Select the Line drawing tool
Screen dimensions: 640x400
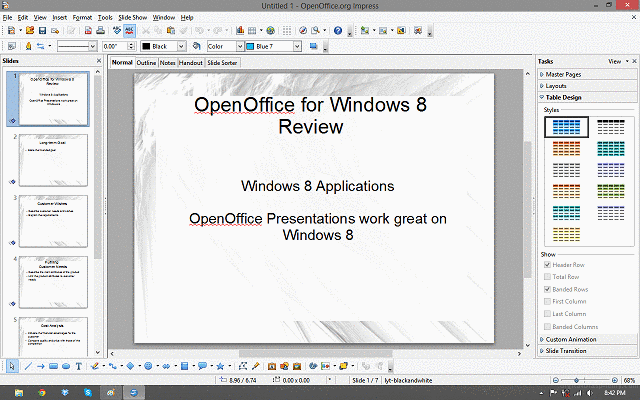tap(28, 366)
